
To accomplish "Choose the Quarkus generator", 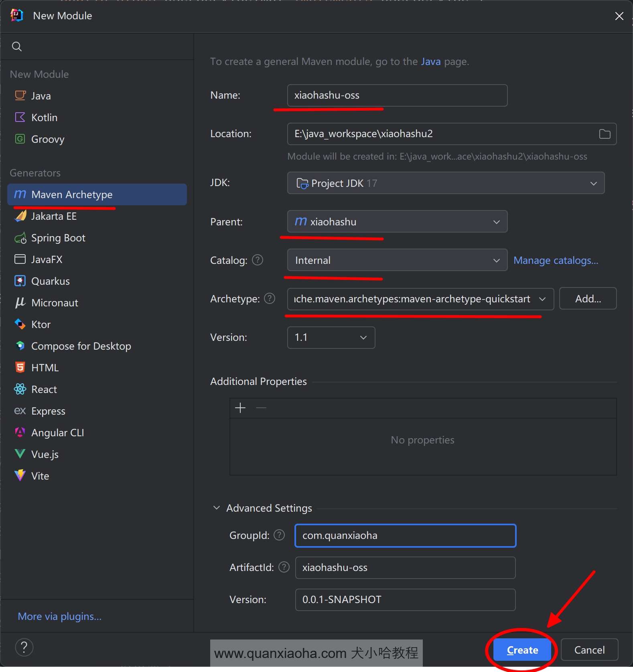I will (50, 281).
